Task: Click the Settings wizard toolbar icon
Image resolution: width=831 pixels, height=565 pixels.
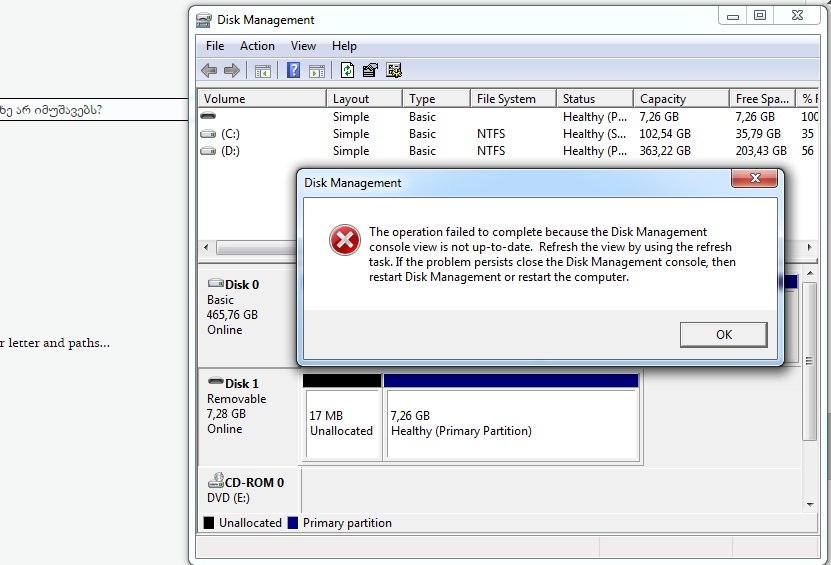Action: pos(394,70)
